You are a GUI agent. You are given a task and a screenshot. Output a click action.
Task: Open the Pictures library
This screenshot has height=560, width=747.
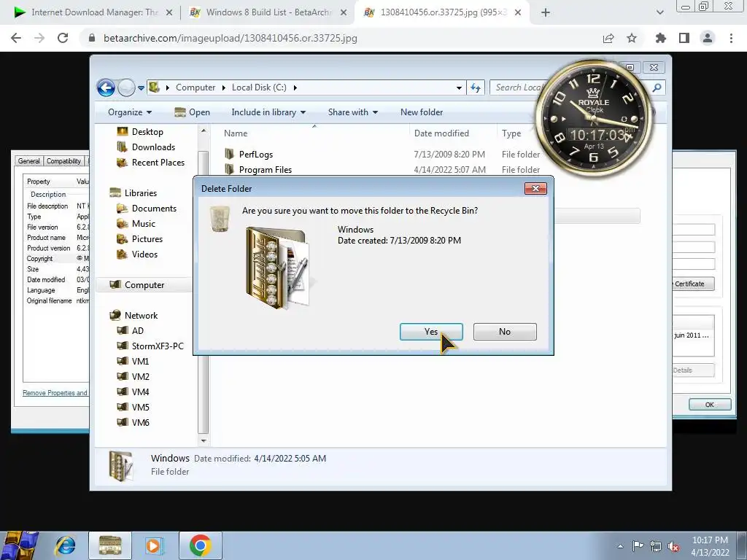147,239
